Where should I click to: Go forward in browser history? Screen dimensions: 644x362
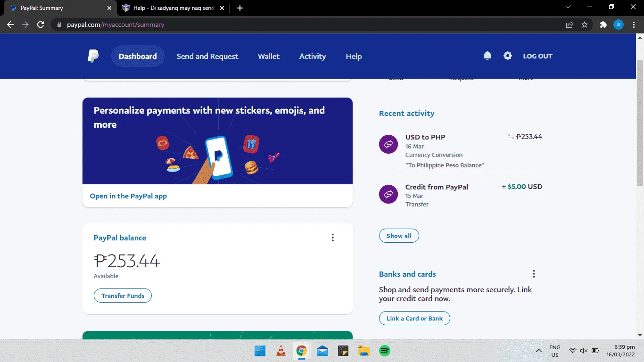click(x=25, y=25)
